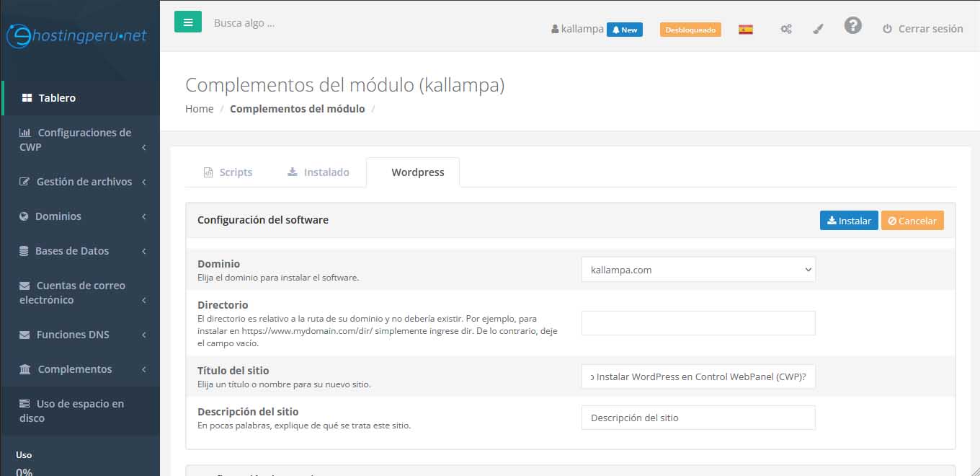Expand Cuentas de correo electrónico menu
Image resolution: width=980 pixels, height=476 pixels.
pos(80,293)
